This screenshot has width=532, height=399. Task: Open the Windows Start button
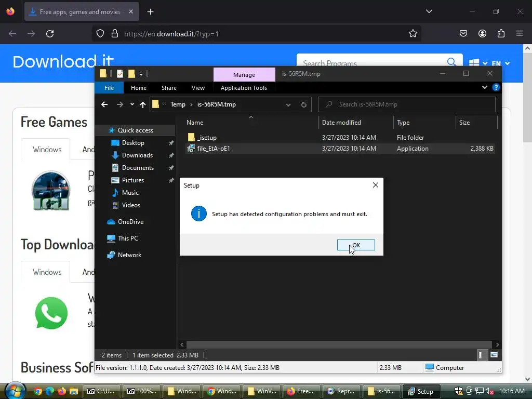[15, 391]
